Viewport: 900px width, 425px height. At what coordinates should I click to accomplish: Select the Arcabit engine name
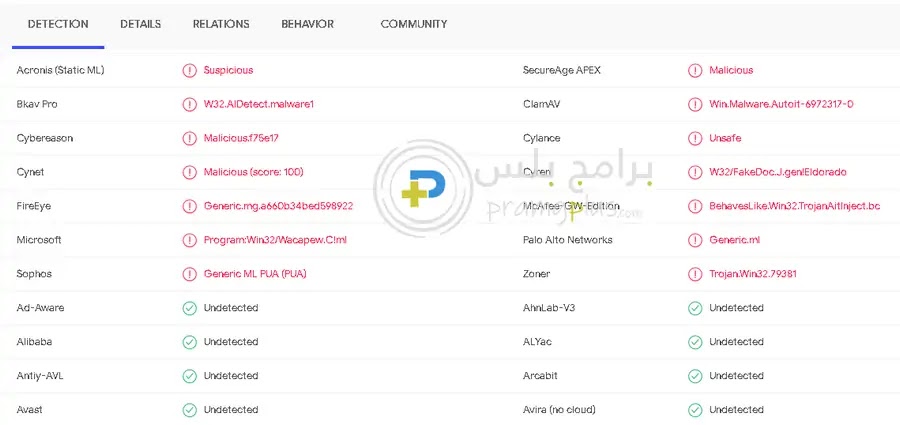[540, 375]
